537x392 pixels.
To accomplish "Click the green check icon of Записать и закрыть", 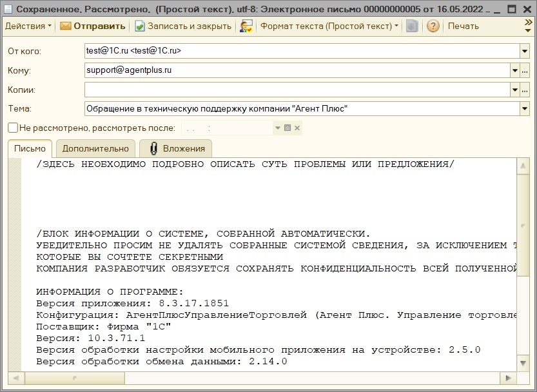I will (139, 26).
